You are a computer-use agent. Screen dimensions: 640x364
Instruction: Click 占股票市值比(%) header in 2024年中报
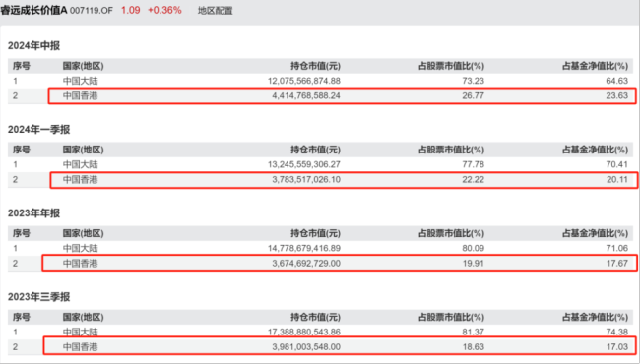point(451,66)
